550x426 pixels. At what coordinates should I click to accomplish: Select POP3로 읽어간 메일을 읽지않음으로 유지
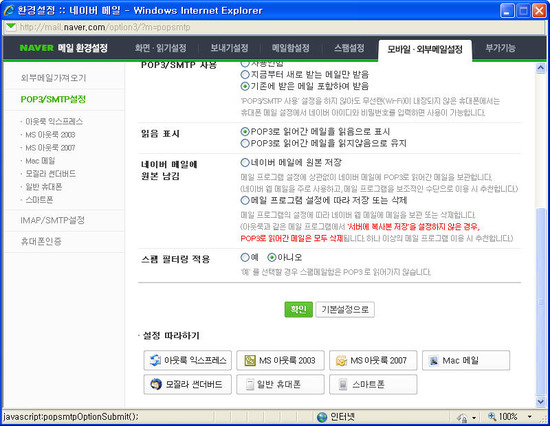pos(245,143)
